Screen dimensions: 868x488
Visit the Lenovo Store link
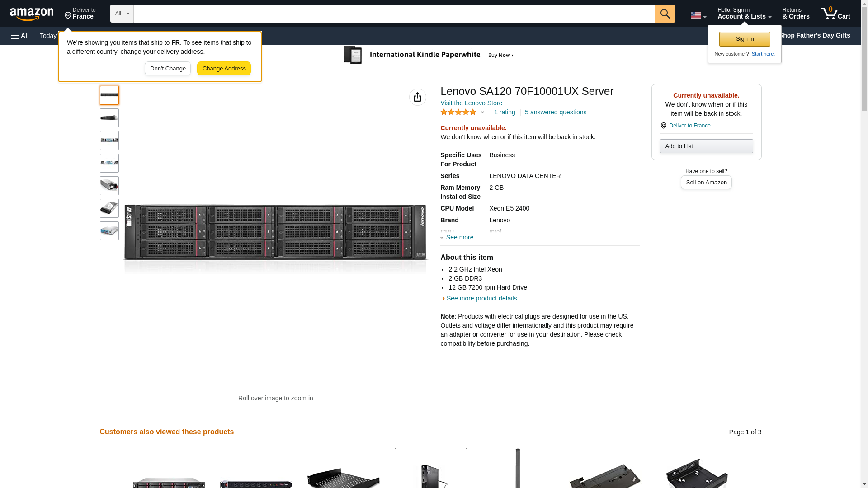tap(471, 103)
